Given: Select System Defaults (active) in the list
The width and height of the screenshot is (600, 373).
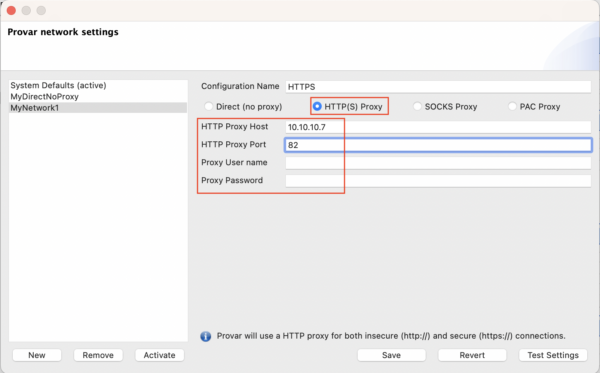Looking at the screenshot, I should coord(98,85).
